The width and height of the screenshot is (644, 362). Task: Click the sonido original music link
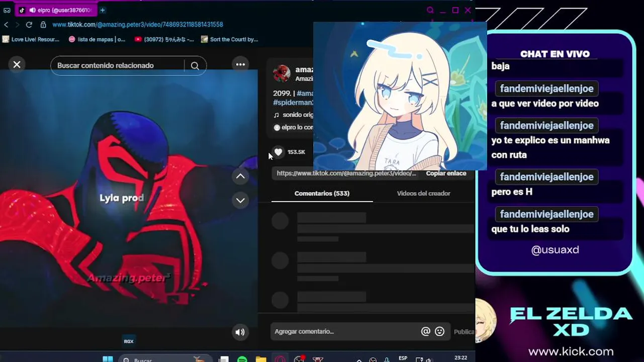tap(294, 115)
